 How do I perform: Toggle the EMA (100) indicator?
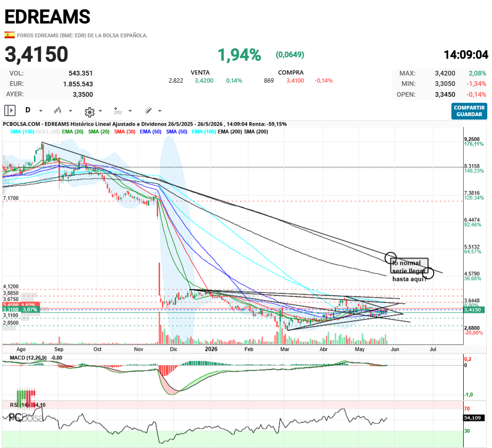point(204,132)
